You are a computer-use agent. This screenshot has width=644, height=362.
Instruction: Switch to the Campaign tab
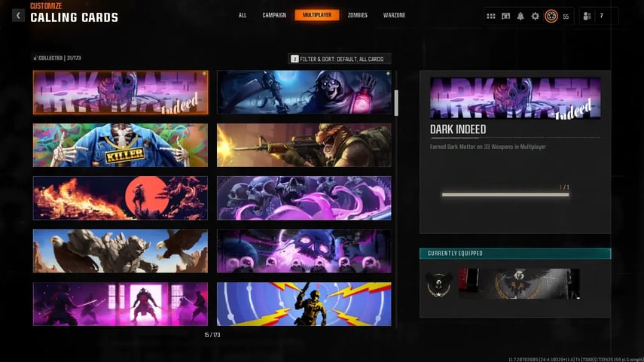[x=274, y=15]
